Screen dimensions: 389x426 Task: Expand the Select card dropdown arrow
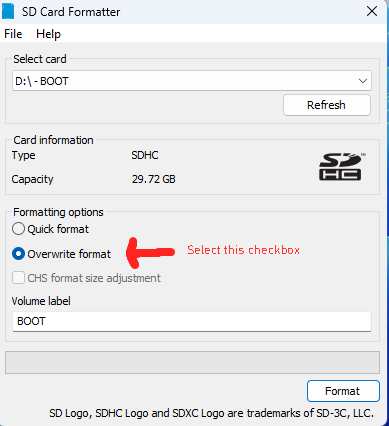click(363, 81)
